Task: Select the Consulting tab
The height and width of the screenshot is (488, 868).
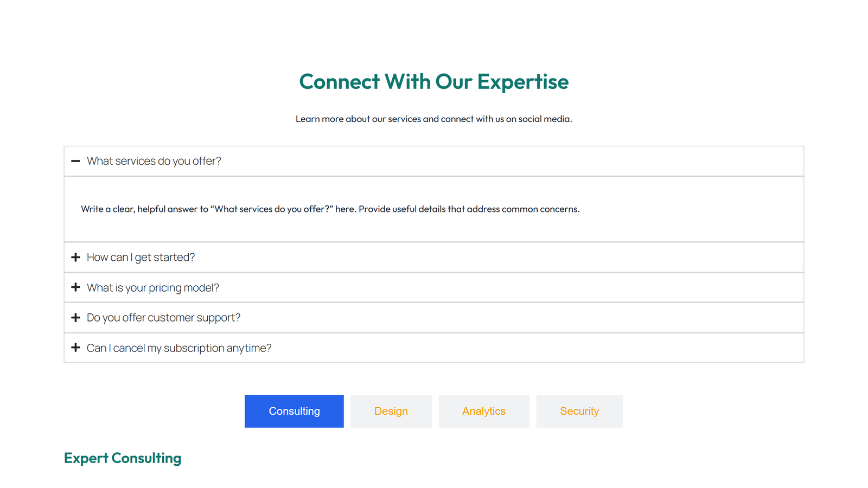Action: (x=294, y=411)
